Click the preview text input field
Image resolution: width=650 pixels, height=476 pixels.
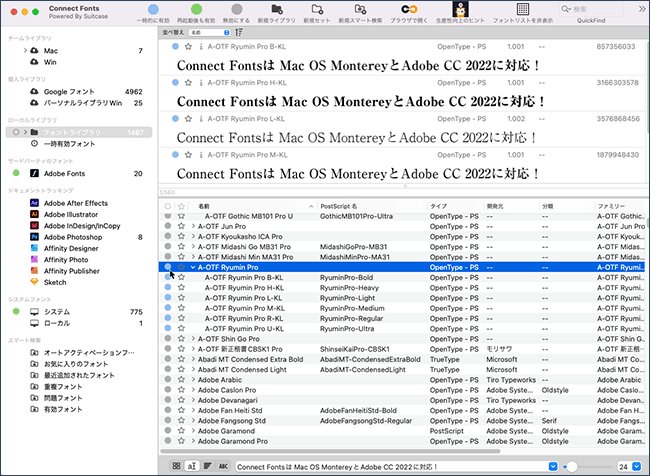pos(392,466)
